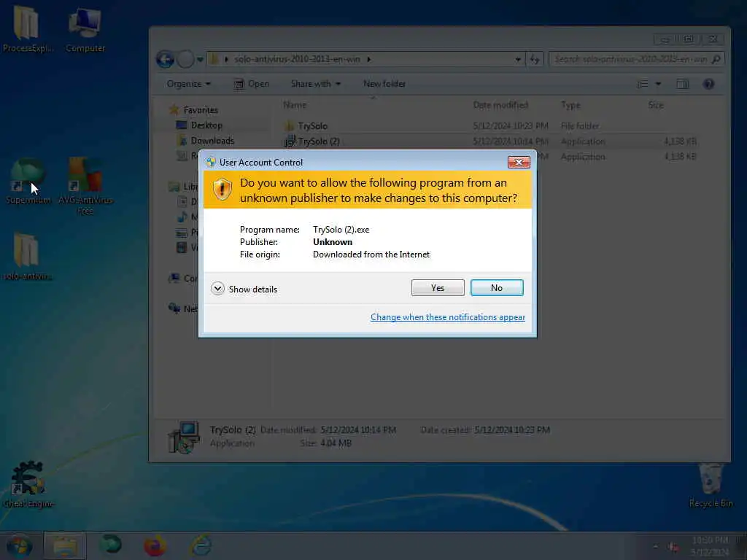Open the Organize menu in Explorer
747x560 pixels.
pos(189,84)
